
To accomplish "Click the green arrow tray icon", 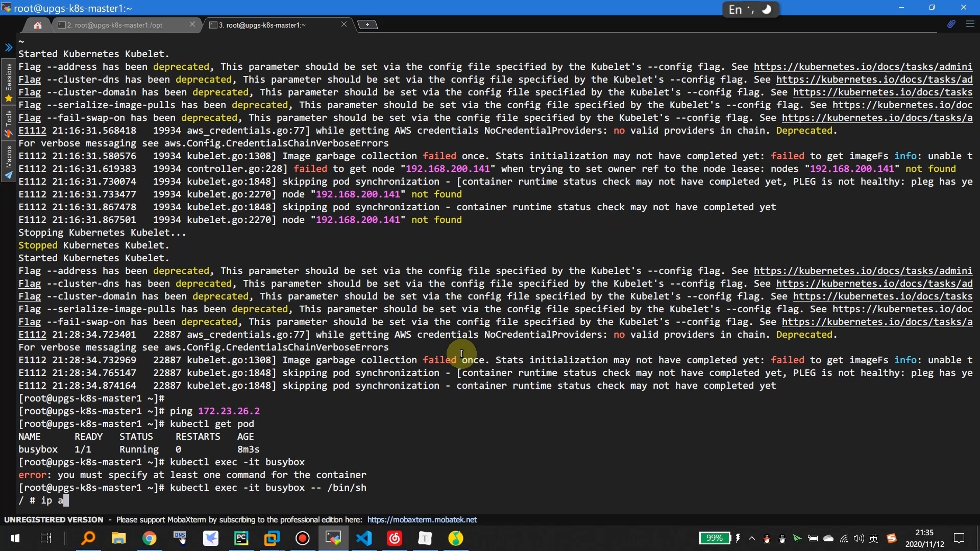I will click(x=797, y=538).
